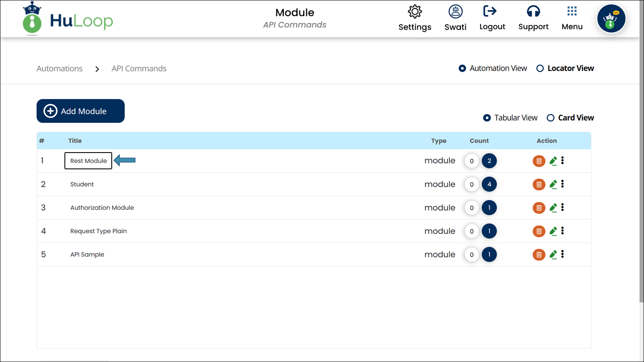Image resolution: width=644 pixels, height=362 pixels.
Task: Click count 4 badge for Student
Action: click(489, 184)
